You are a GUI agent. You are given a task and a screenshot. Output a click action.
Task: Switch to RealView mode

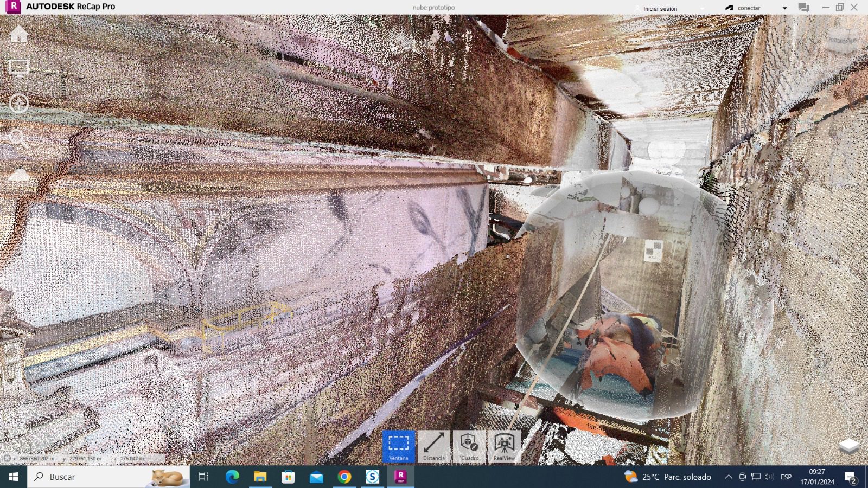504,446
